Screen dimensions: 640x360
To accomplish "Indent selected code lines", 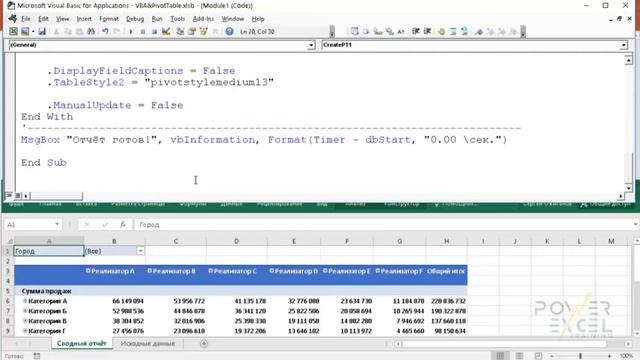I will (416, 31).
